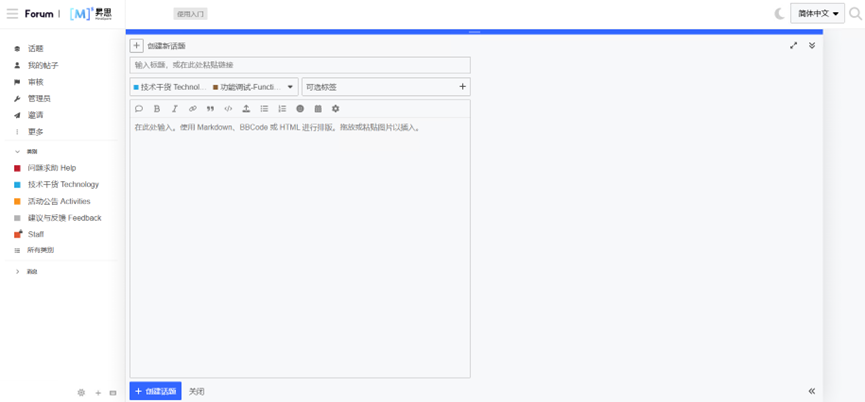Toggle bold formatting in the editor toolbar
The width and height of the screenshot is (865, 402).
point(157,109)
